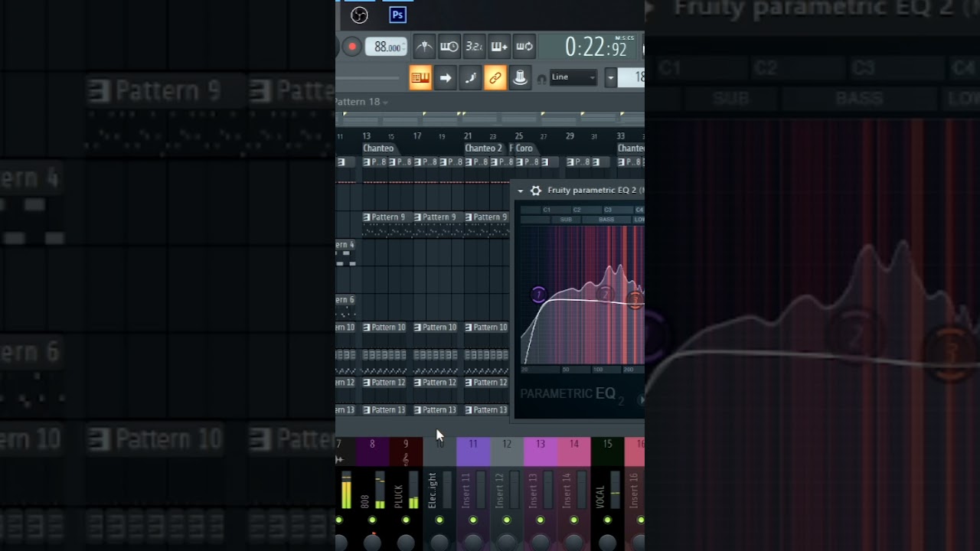Mute the Insert 13 track LED
The width and height of the screenshot is (980, 551).
point(541,520)
